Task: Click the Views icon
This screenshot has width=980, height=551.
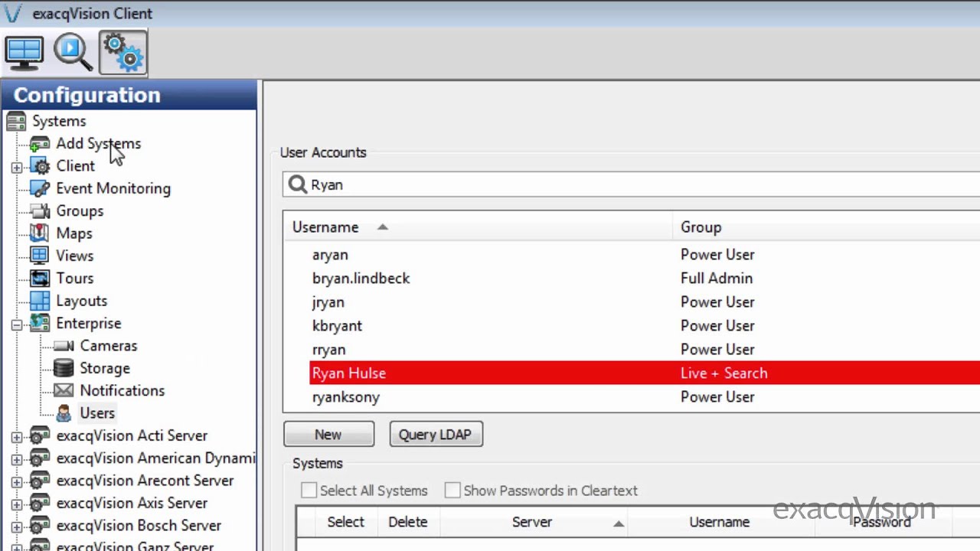Action: point(40,256)
